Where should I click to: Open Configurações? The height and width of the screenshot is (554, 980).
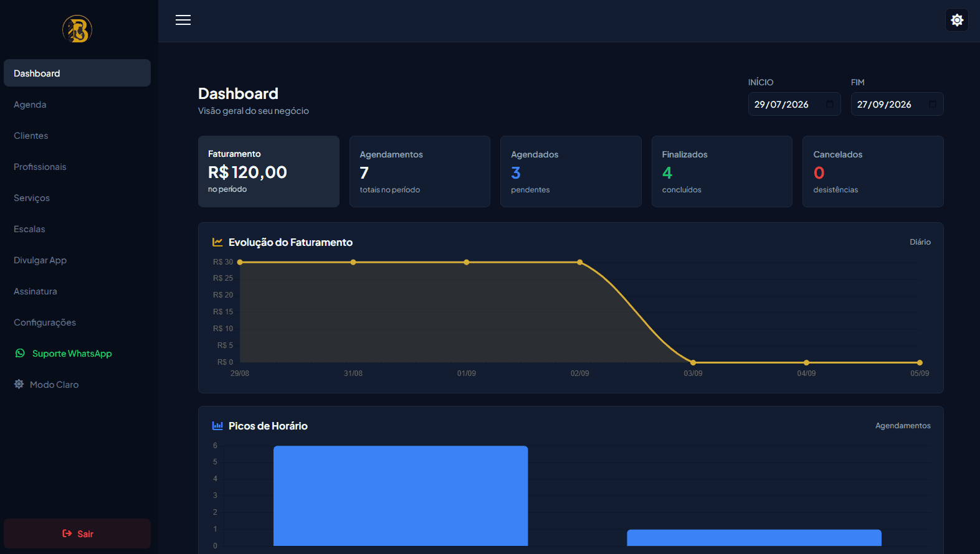tap(77, 322)
